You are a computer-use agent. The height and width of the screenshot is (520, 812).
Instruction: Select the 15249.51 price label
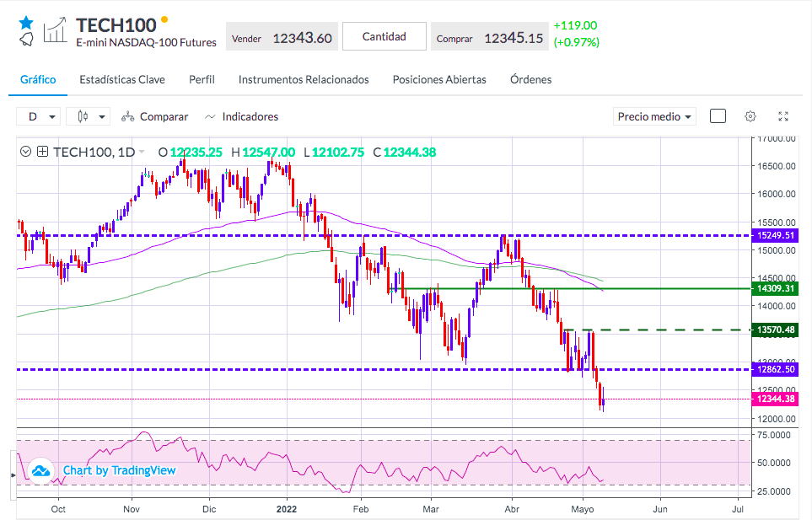point(775,235)
